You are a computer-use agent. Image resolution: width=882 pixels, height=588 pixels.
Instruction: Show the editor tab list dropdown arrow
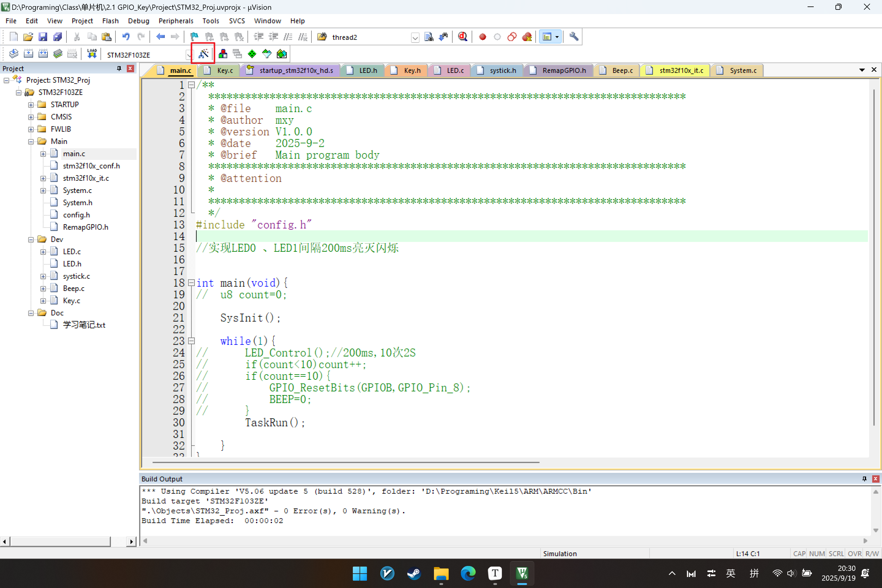click(862, 70)
